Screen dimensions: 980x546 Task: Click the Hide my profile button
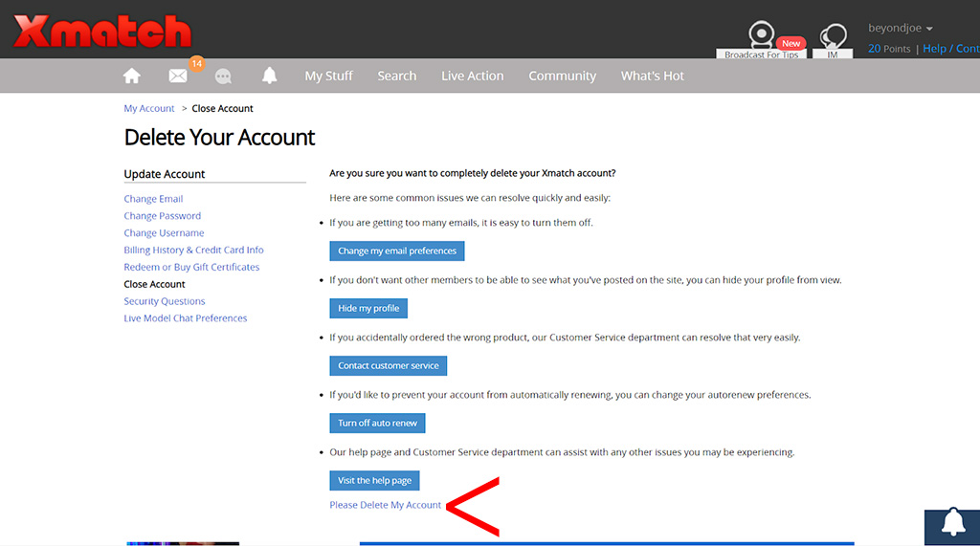click(368, 308)
